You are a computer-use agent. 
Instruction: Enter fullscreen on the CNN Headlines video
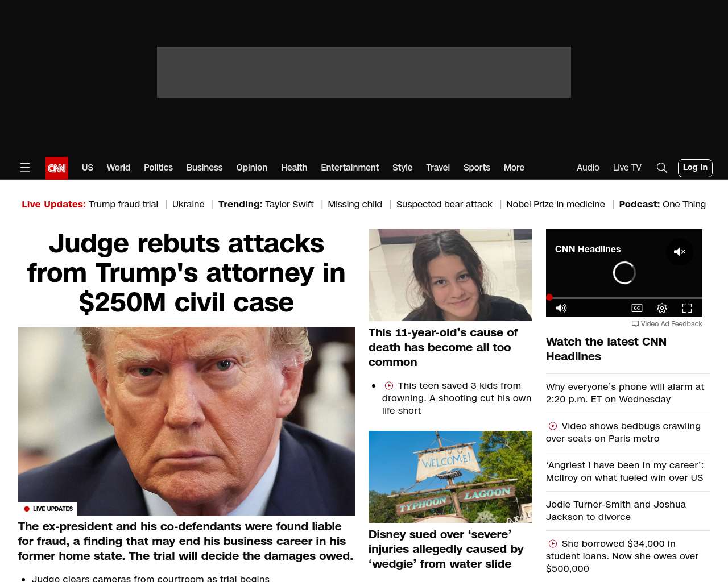pyautogui.click(x=687, y=308)
